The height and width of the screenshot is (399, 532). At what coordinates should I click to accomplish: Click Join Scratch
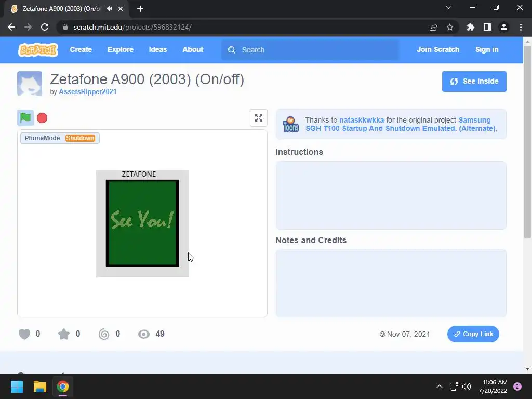pos(437,49)
